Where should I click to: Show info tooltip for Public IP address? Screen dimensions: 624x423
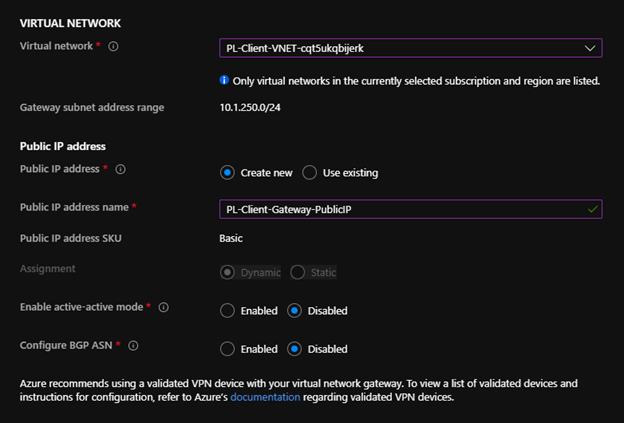[121, 170]
